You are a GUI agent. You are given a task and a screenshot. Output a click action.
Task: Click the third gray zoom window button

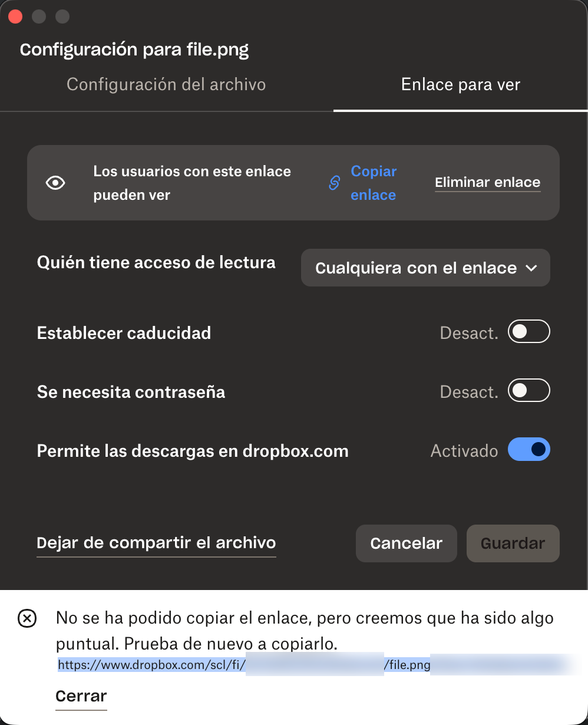(x=62, y=16)
